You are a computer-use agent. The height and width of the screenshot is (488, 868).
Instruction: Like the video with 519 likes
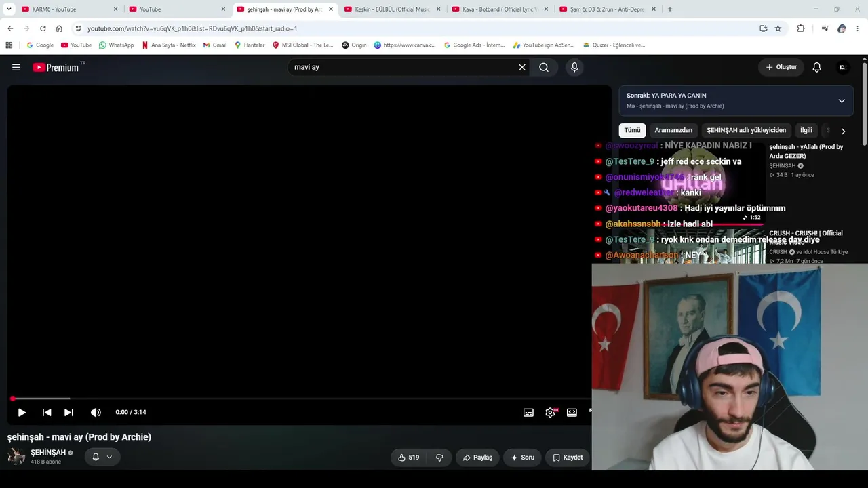click(409, 457)
